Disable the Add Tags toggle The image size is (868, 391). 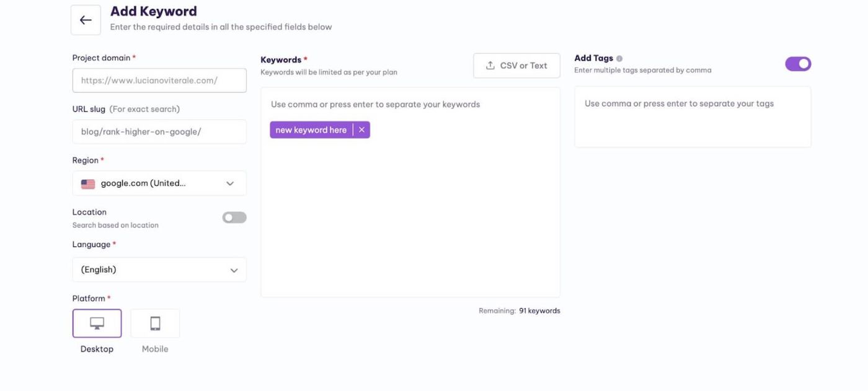click(x=798, y=64)
